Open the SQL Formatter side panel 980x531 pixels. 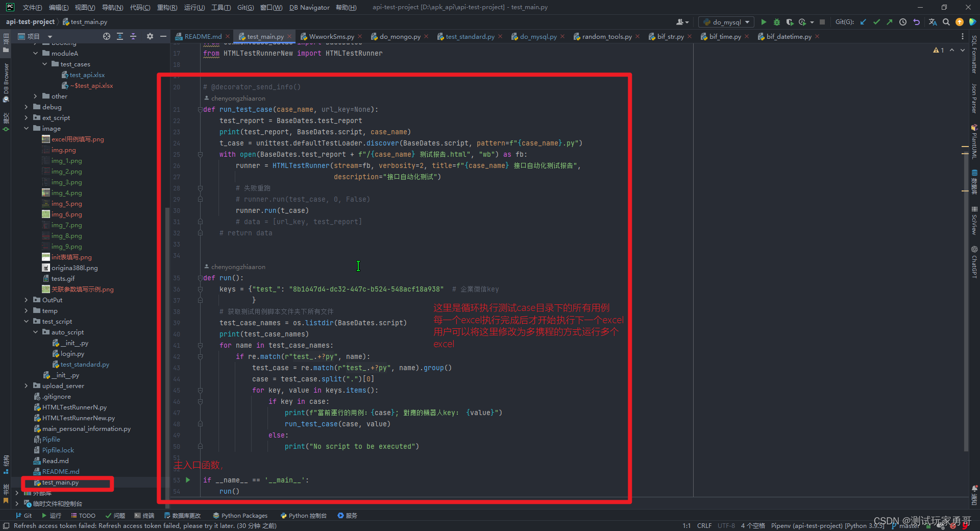[x=974, y=54]
